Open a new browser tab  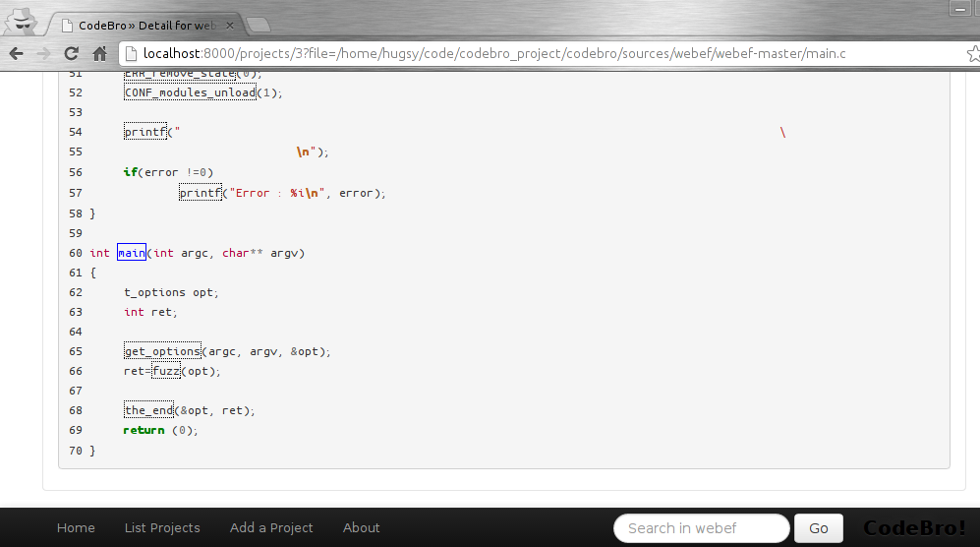click(x=259, y=25)
